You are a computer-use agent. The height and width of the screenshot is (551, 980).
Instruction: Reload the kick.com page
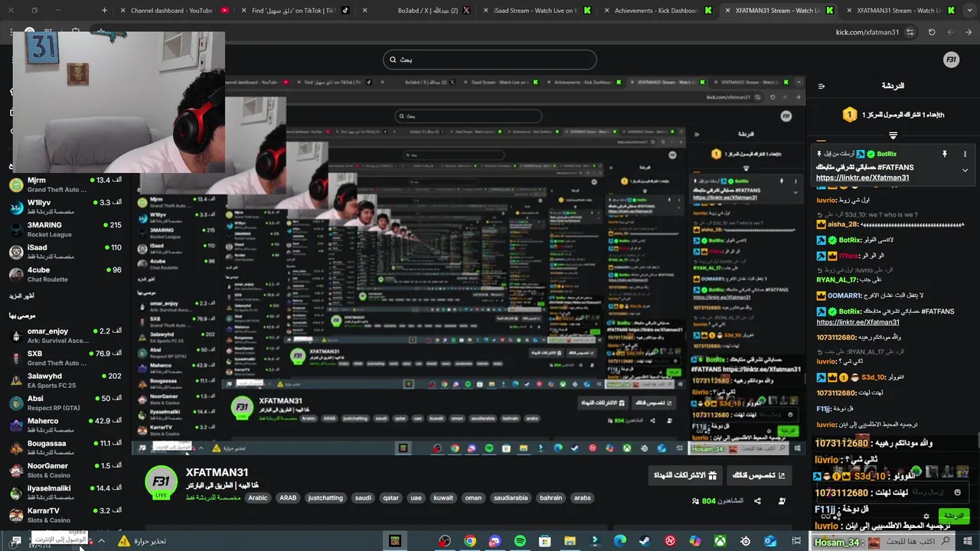coord(932,32)
